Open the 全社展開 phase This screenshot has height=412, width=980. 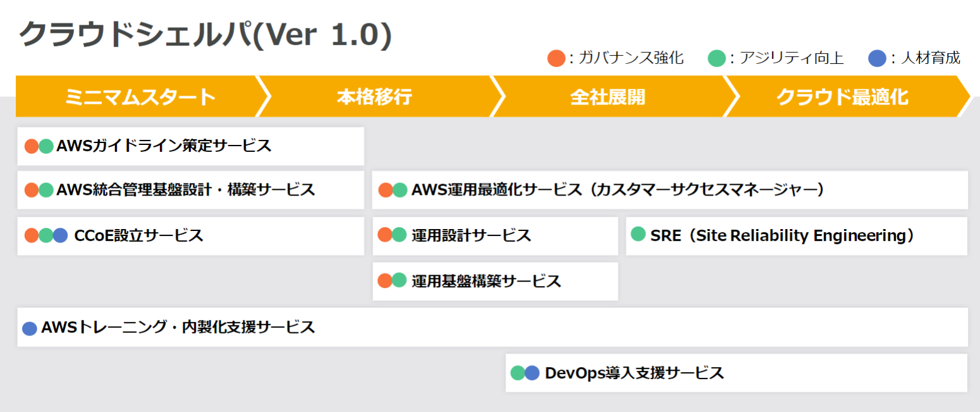click(x=607, y=97)
